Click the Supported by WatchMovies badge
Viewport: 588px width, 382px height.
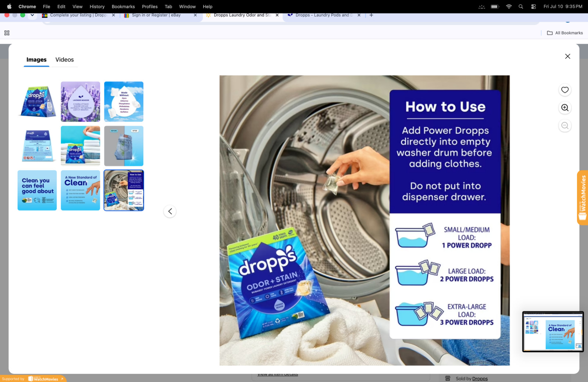click(33, 379)
